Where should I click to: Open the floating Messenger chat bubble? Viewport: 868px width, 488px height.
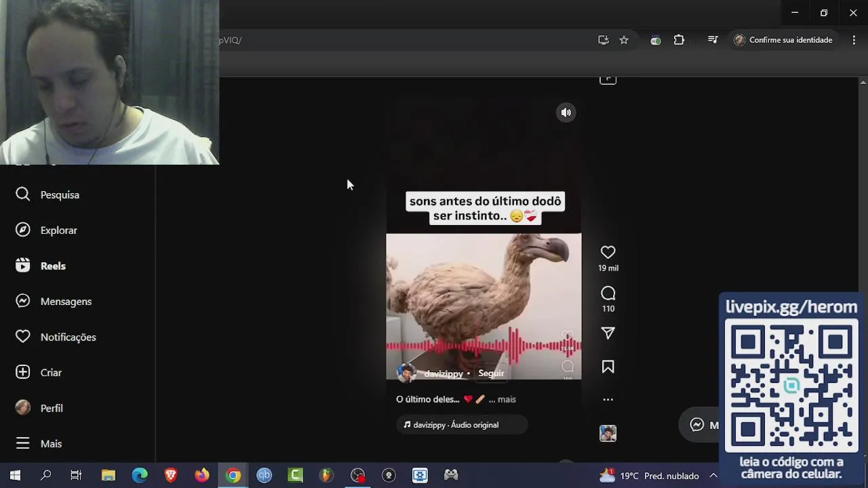[699, 425]
